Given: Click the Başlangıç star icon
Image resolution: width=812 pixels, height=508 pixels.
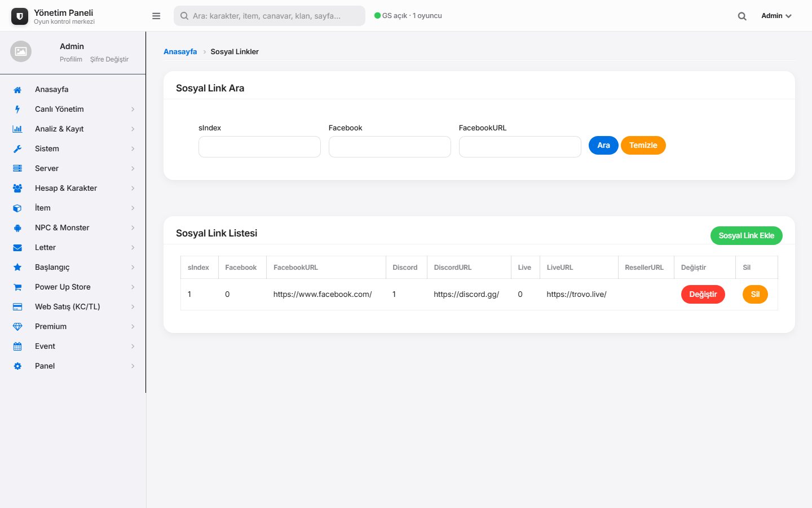Looking at the screenshot, I should [x=17, y=268].
